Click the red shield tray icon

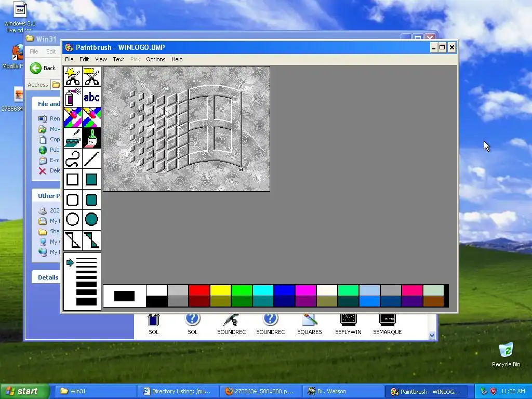(494, 391)
